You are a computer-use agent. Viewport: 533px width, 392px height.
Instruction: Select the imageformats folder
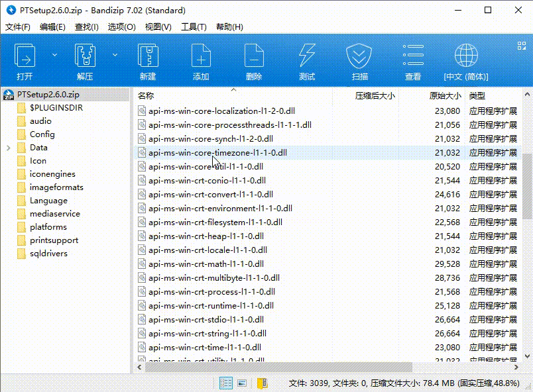click(x=56, y=187)
